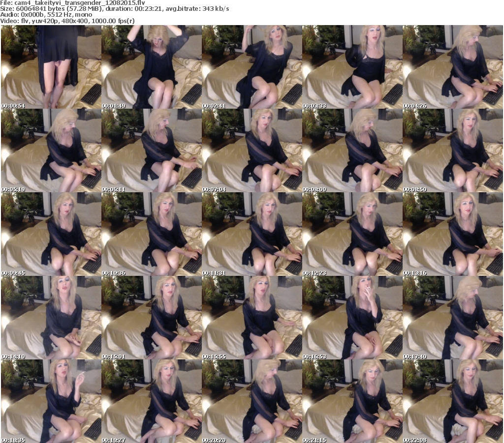
Task: Select the frame stamped 00:10:36
Action: point(152,235)
